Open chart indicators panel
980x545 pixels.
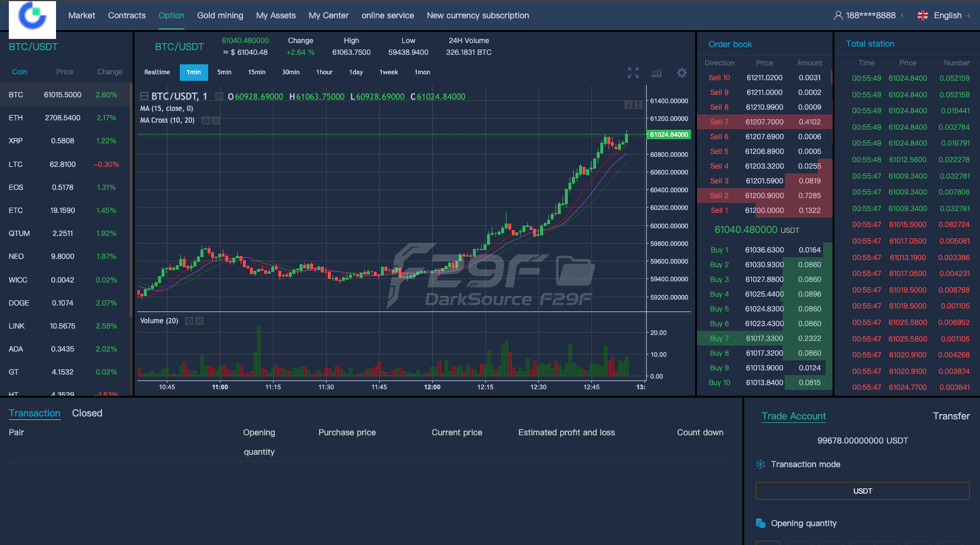pyautogui.click(x=656, y=73)
